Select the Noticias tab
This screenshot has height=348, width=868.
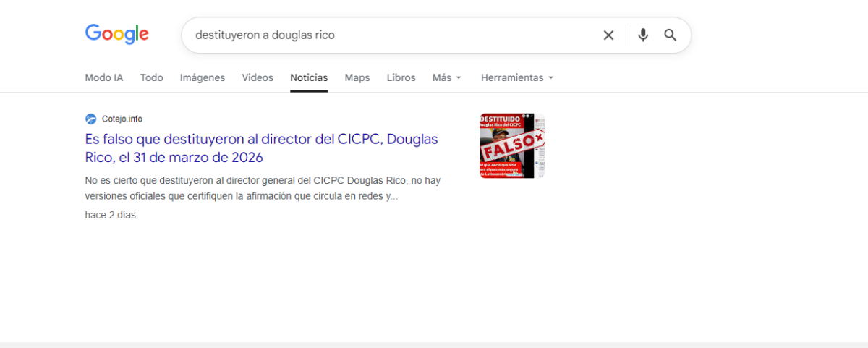309,77
